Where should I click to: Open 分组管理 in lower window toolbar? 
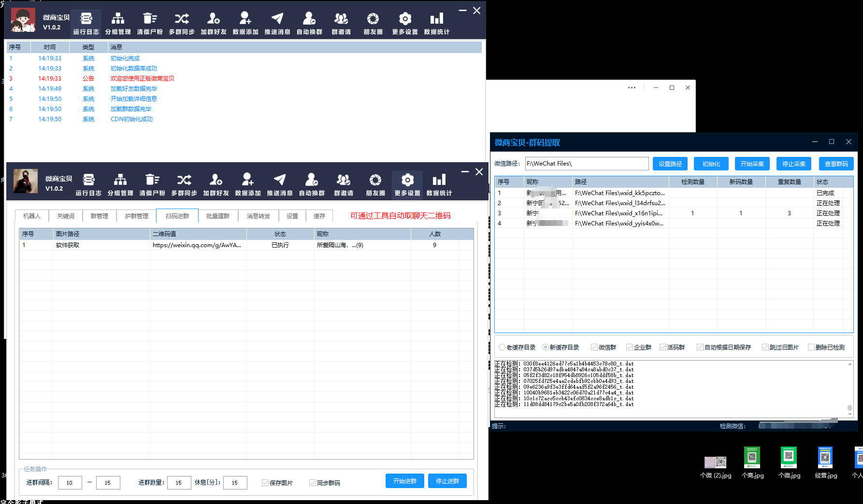coord(120,185)
